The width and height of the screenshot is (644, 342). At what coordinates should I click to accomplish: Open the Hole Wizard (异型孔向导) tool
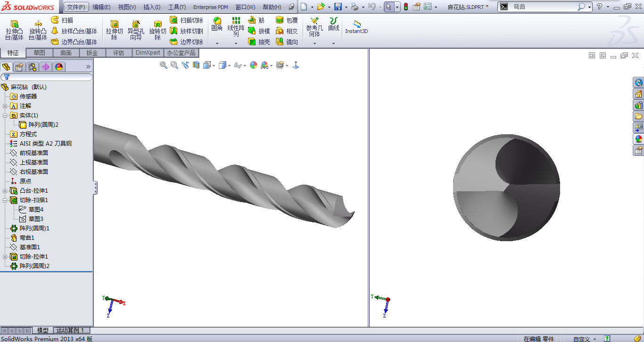136,30
